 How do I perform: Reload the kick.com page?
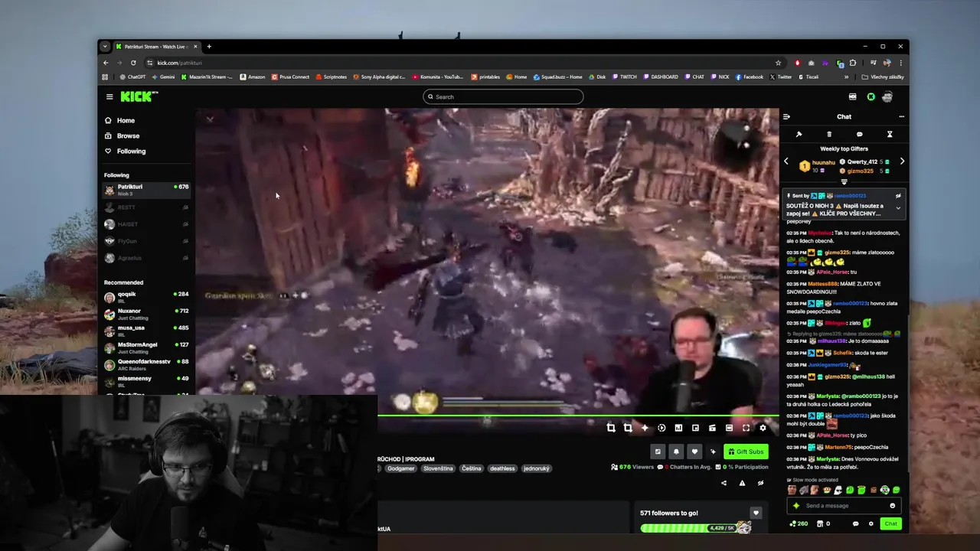pos(133,63)
